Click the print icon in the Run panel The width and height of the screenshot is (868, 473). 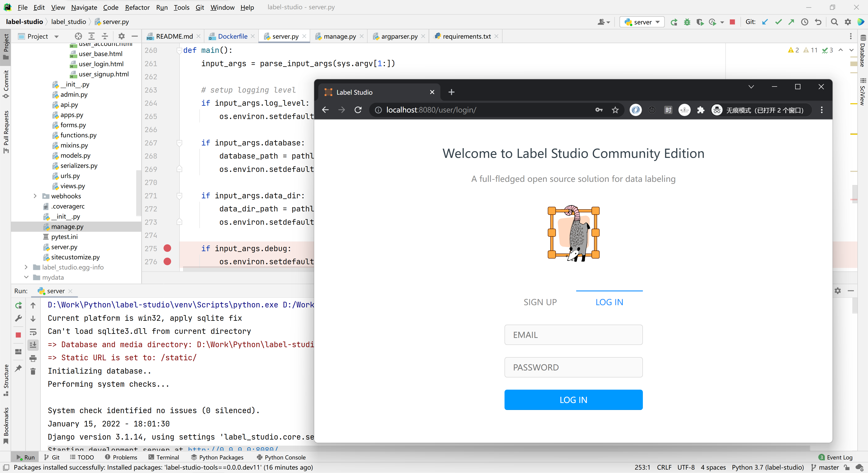click(33, 358)
